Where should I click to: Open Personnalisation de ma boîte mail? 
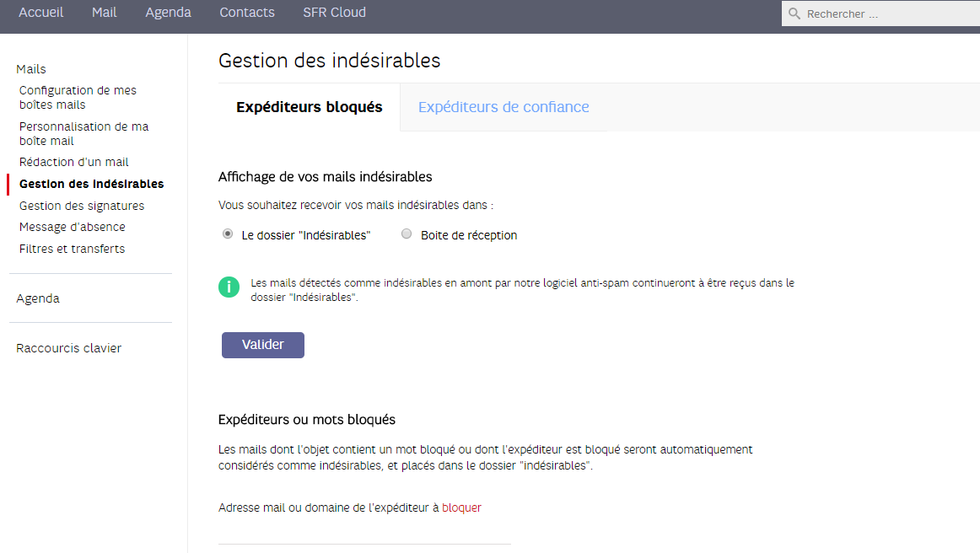(83, 133)
